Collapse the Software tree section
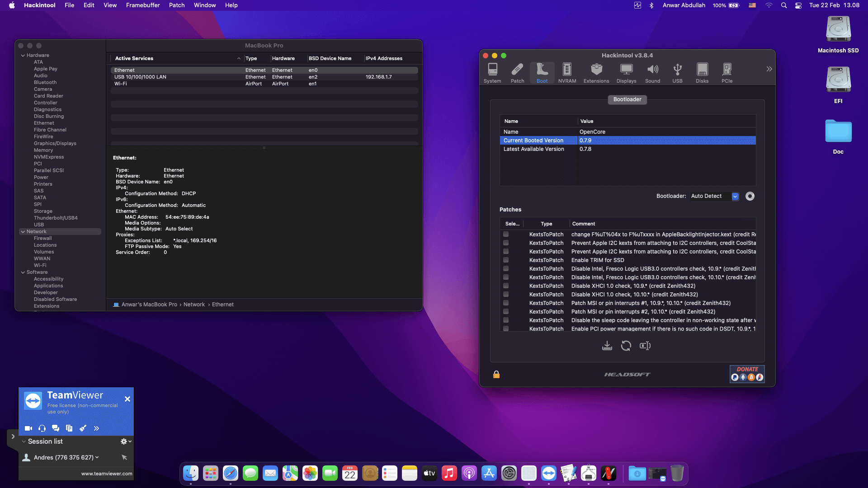 [x=23, y=272]
